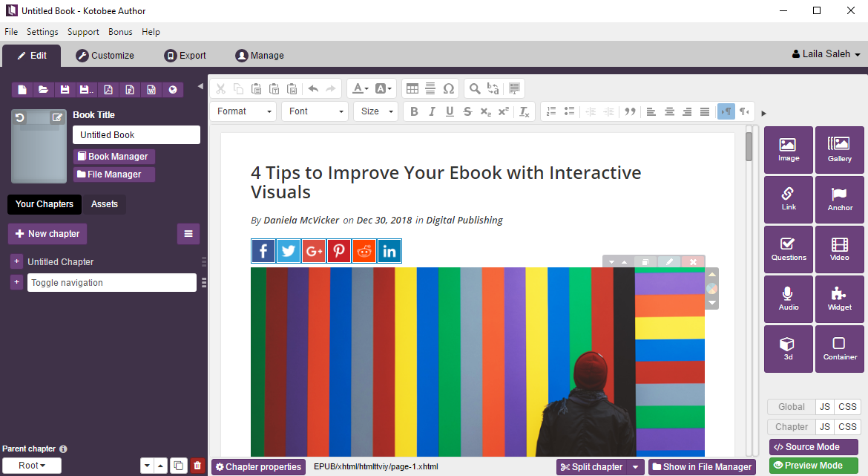Click the Widget tool icon
This screenshot has width=868, height=476.
point(839,299)
